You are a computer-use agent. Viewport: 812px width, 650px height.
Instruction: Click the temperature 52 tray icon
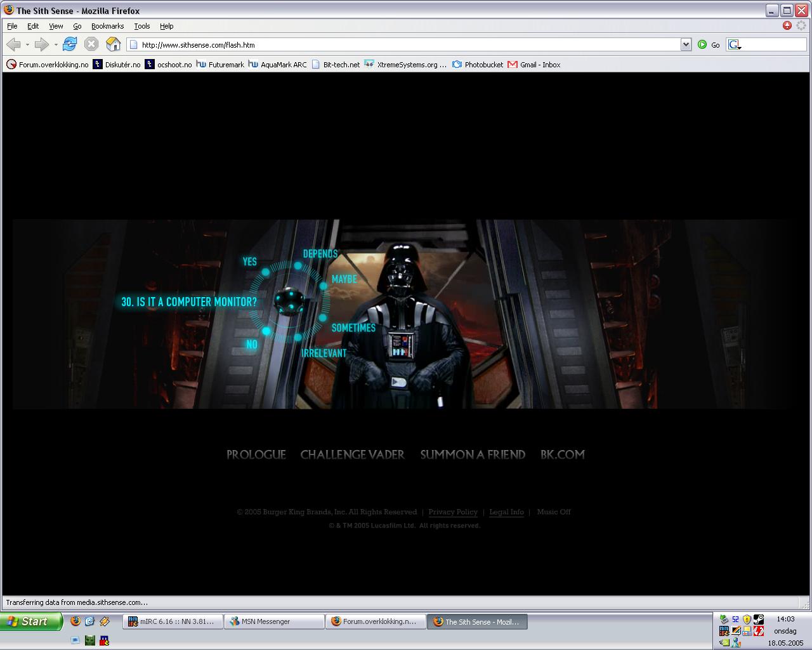click(735, 620)
